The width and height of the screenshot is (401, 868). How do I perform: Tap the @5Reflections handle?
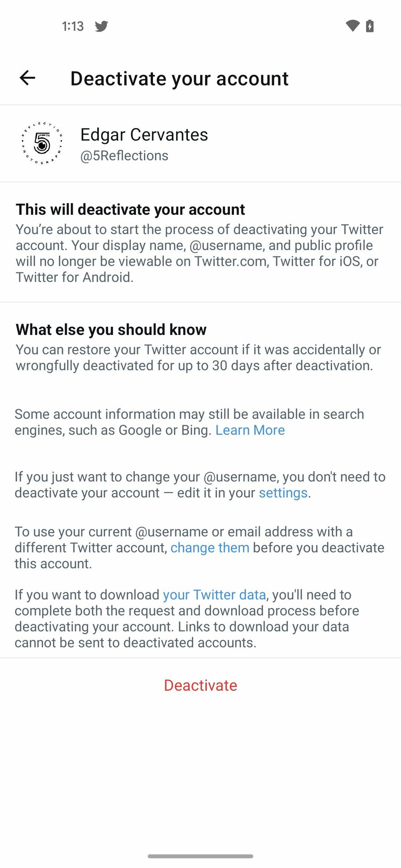[x=124, y=156]
